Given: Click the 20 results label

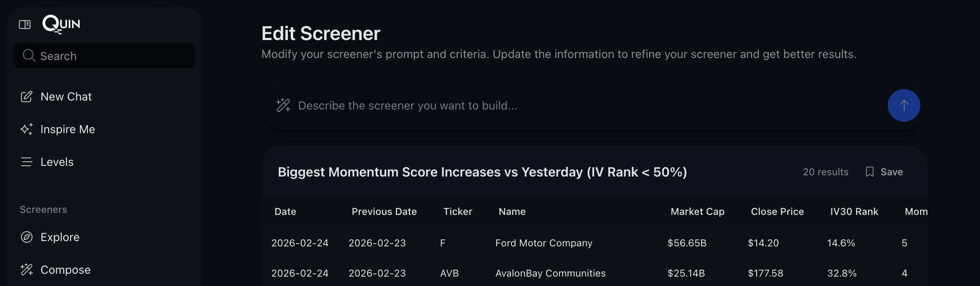Looking at the screenshot, I should pos(826,172).
